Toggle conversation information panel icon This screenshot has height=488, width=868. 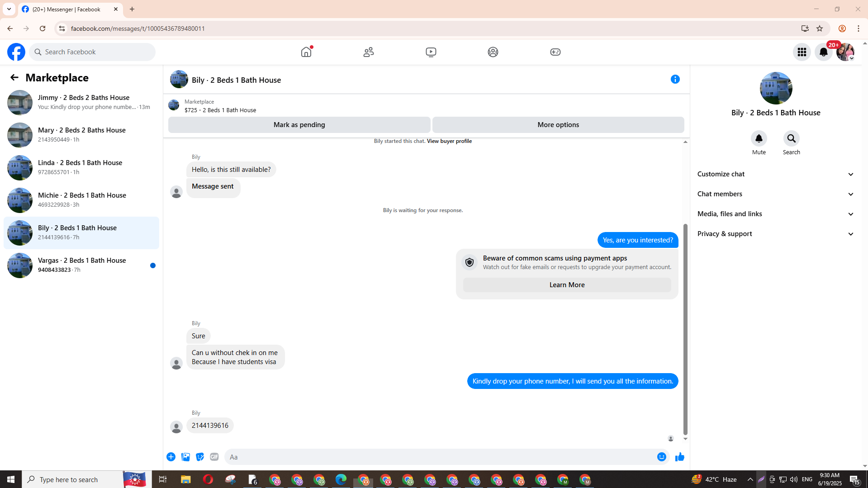pos(675,79)
